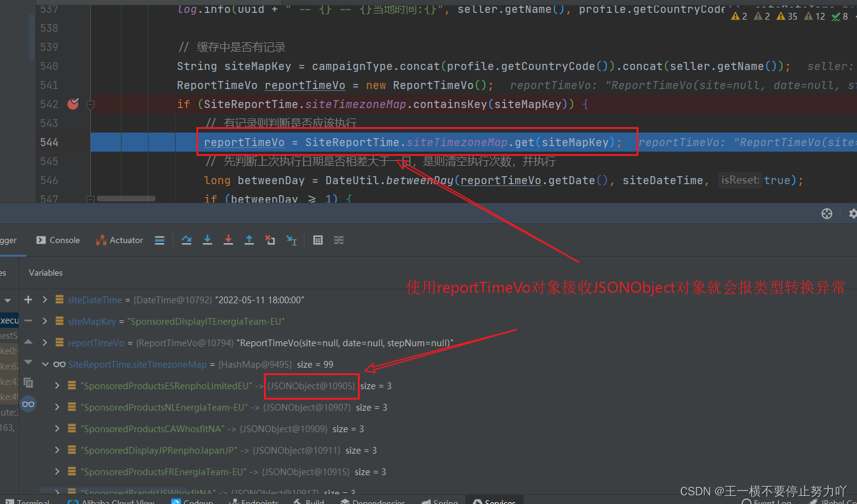This screenshot has width=857, height=504.
Task: Expand the SponsoredProductsESRenphoLimitedEU entry
Action: tap(57, 386)
